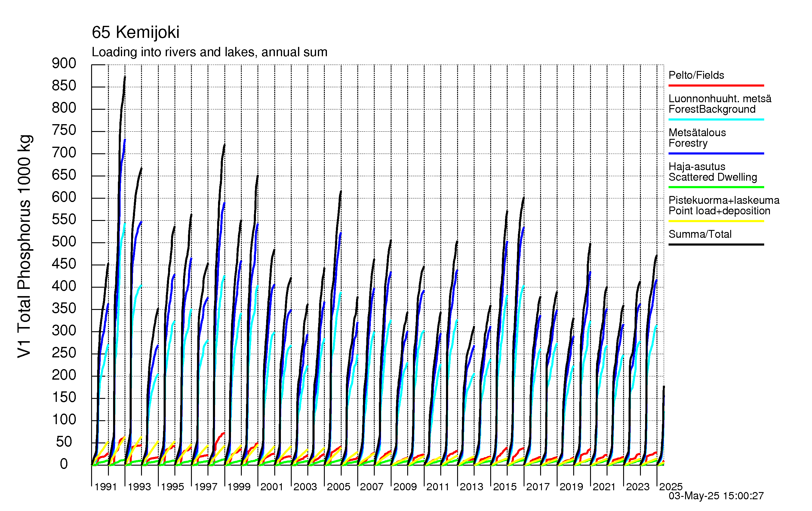Click the cyan ForestBackground legend line
Image resolution: width=812 pixels, height=511 pixels.
[x=716, y=119]
